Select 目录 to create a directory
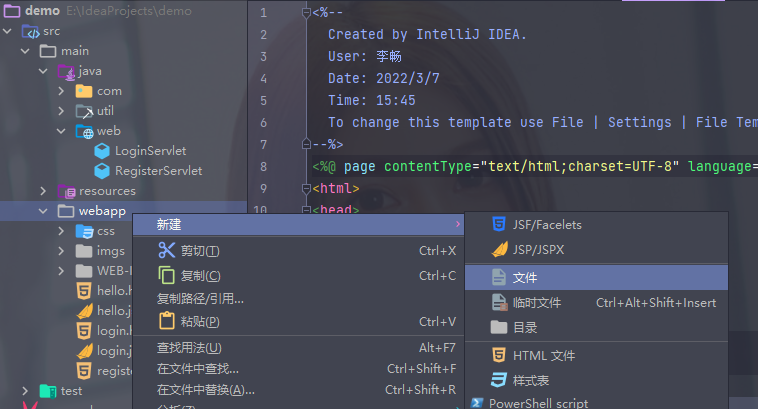 (597, 328)
